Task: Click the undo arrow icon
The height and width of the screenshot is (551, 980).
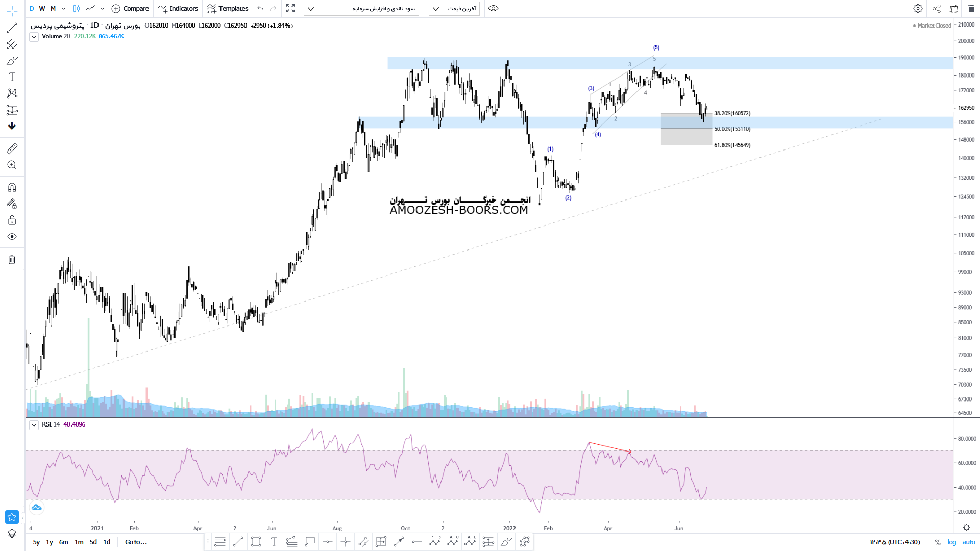Action: [261, 9]
